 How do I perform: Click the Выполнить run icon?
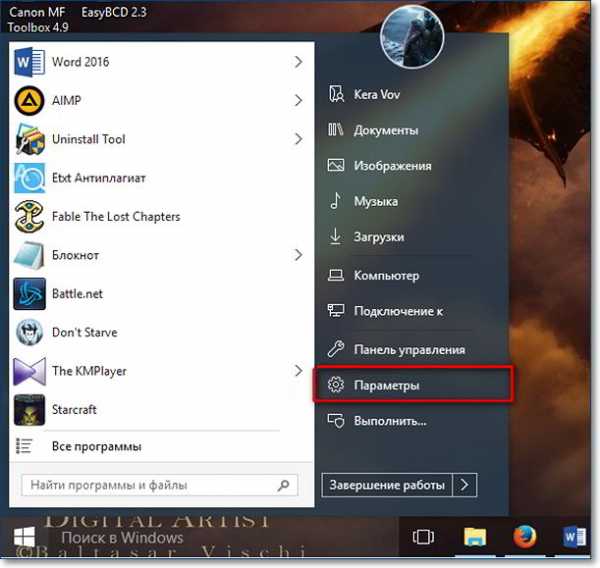pyautogui.click(x=336, y=421)
